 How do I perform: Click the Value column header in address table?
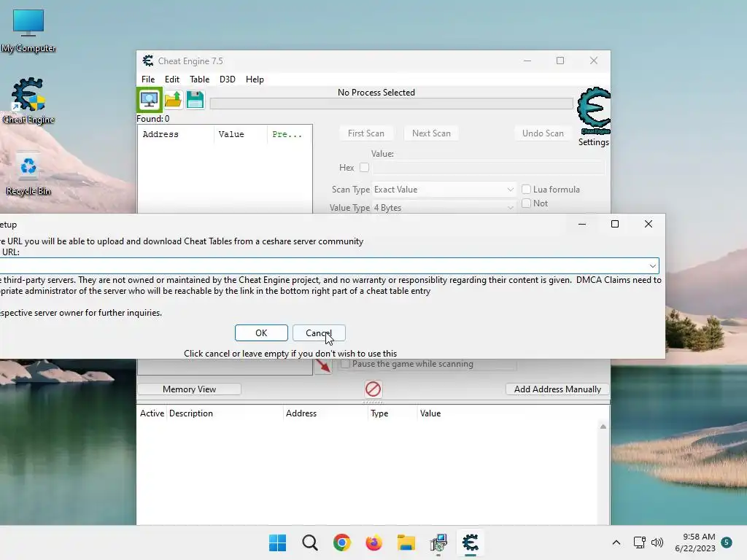[430, 413]
